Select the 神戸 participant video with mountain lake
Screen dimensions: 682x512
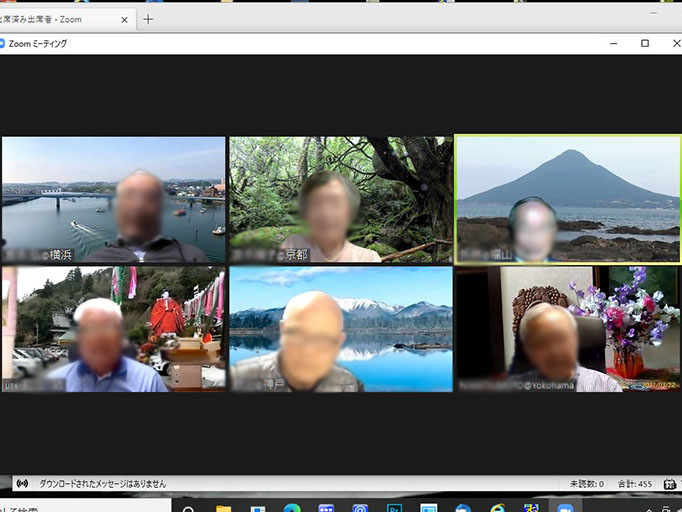(340, 328)
